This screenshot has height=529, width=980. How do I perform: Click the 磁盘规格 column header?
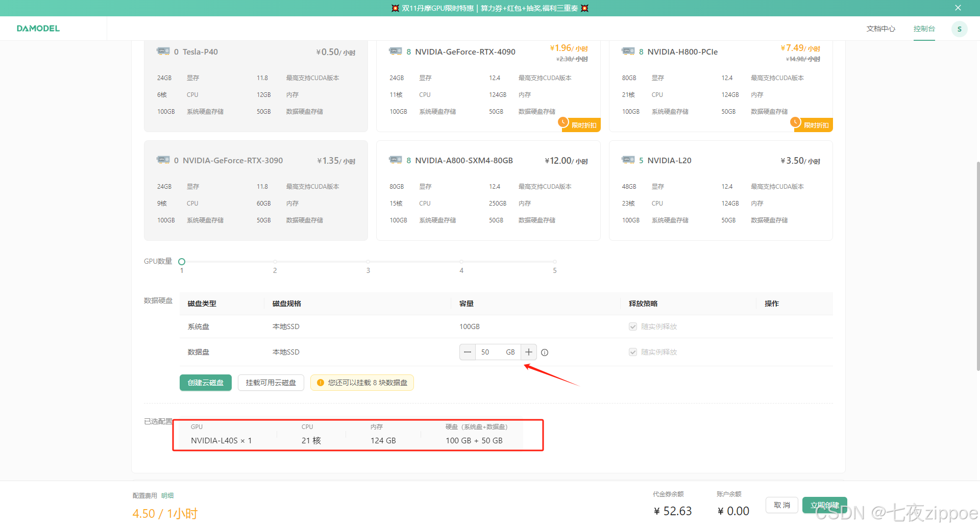287,304
